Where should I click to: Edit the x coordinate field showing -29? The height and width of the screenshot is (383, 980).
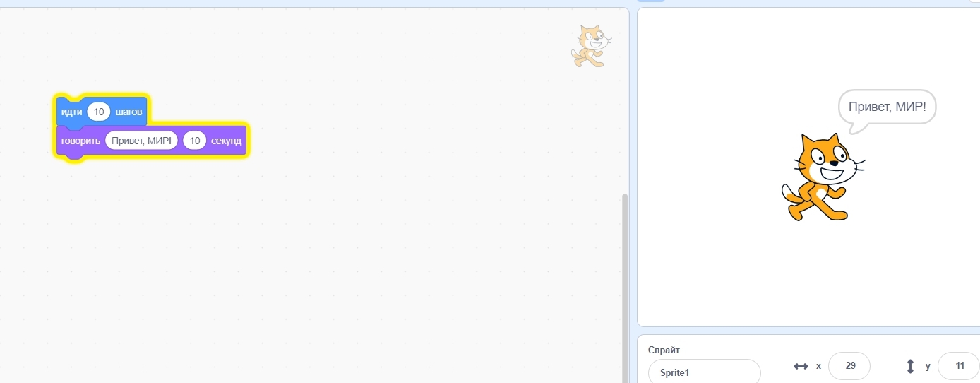(849, 366)
